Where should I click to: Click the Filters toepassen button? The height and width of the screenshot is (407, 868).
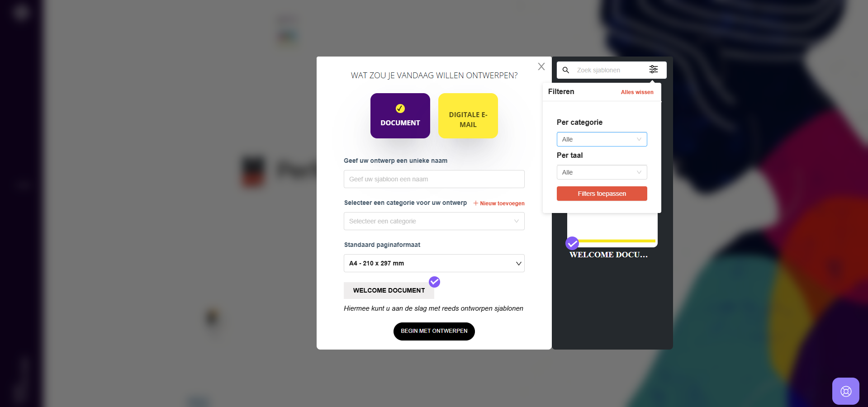(602, 194)
